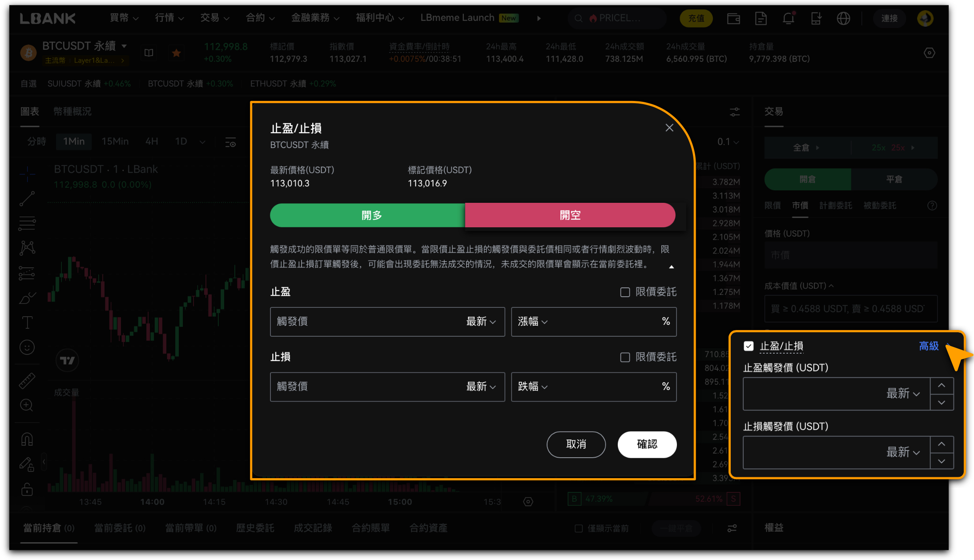
Task: Click the notification bell icon
Action: click(x=788, y=18)
